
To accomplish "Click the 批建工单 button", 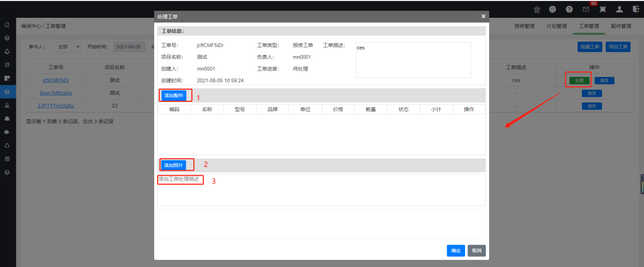I will coord(590,47).
